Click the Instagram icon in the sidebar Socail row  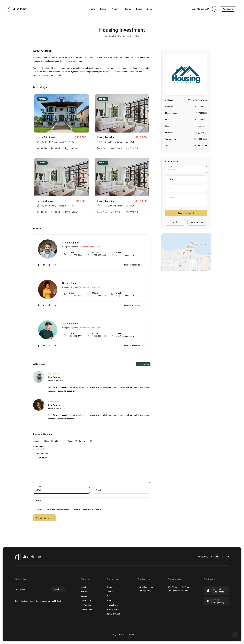click(203, 145)
